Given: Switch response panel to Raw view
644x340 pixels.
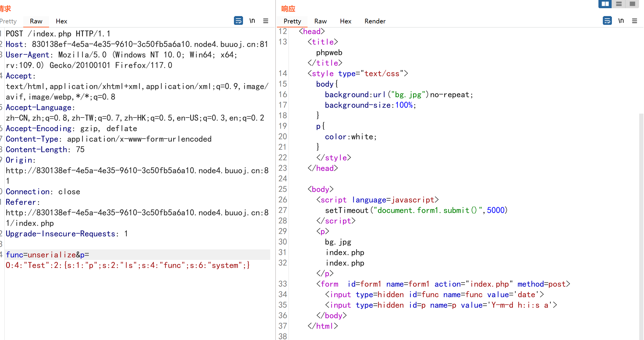Looking at the screenshot, I should pyautogui.click(x=320, y=21).
